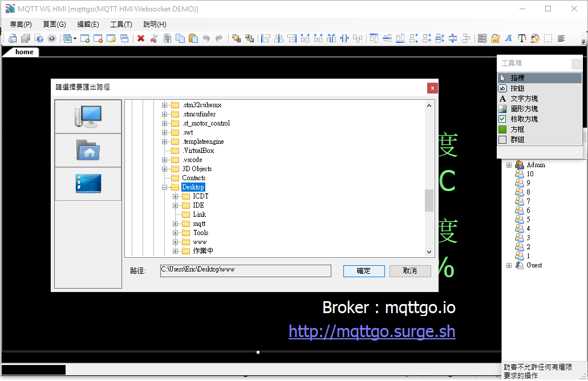
Task: Expand the ICDT folder node
Action: tap(175, 197)
